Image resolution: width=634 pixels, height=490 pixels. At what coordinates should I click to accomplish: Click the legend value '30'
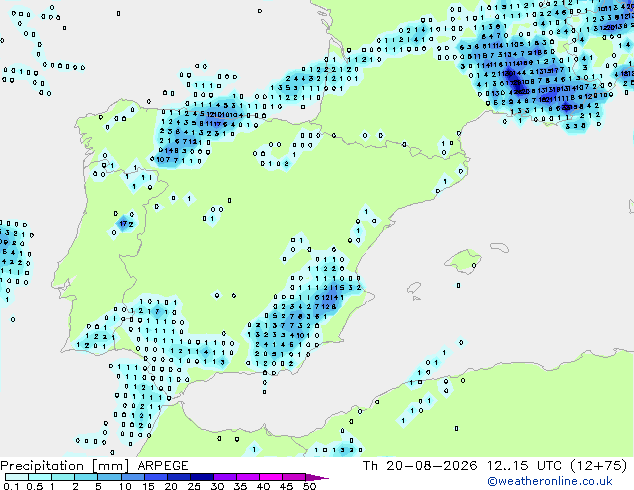[217, 486]
